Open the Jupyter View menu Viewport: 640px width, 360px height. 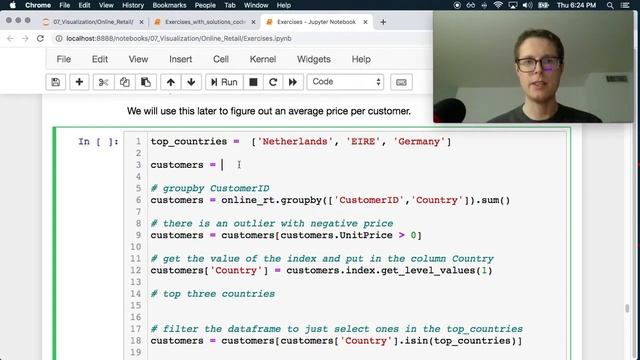(x=138, y=59)
